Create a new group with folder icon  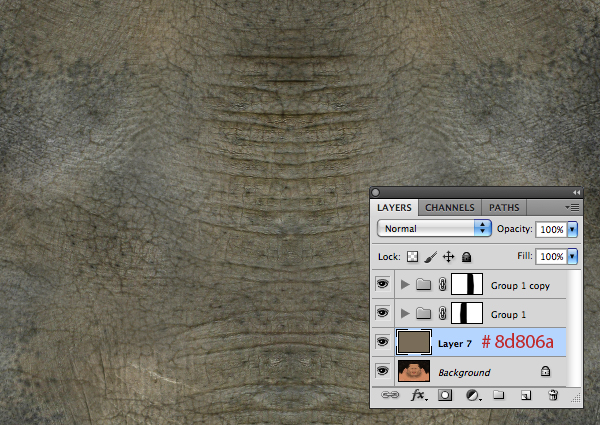pos(498,394)
